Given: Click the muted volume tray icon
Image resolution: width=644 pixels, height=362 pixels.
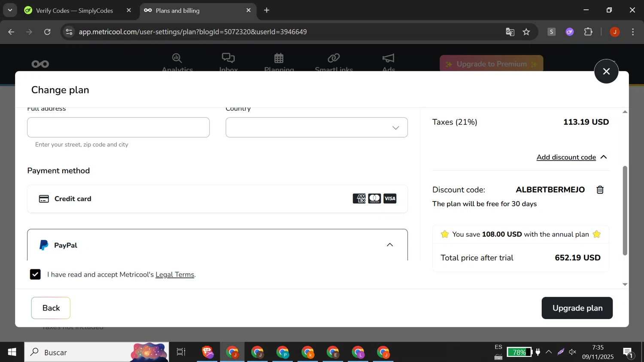Looking at the screenshot, I should pyautogui.click(x=573, y=352).
